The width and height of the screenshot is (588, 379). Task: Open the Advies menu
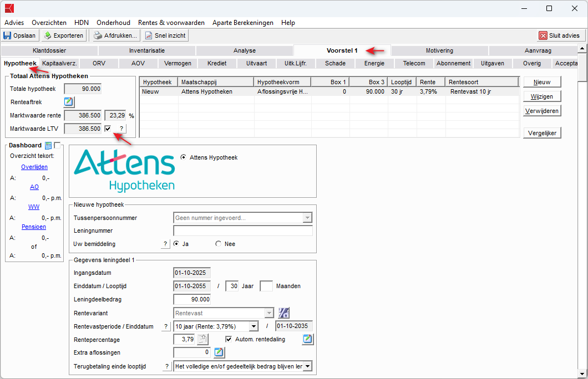(x=14, y=23)
